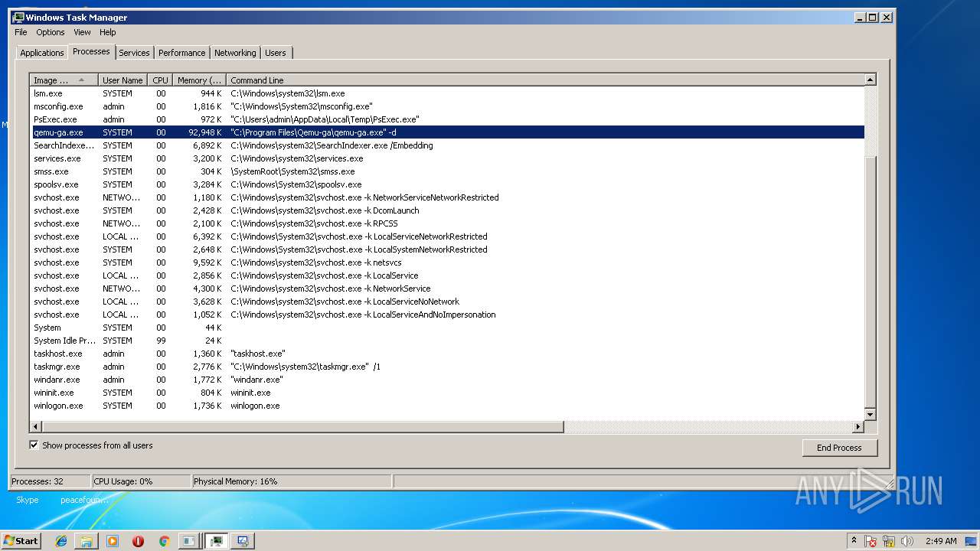This screenshot has width=980, height=551.
Task: Switch to the Networking tab
Action: coord(235,53)
